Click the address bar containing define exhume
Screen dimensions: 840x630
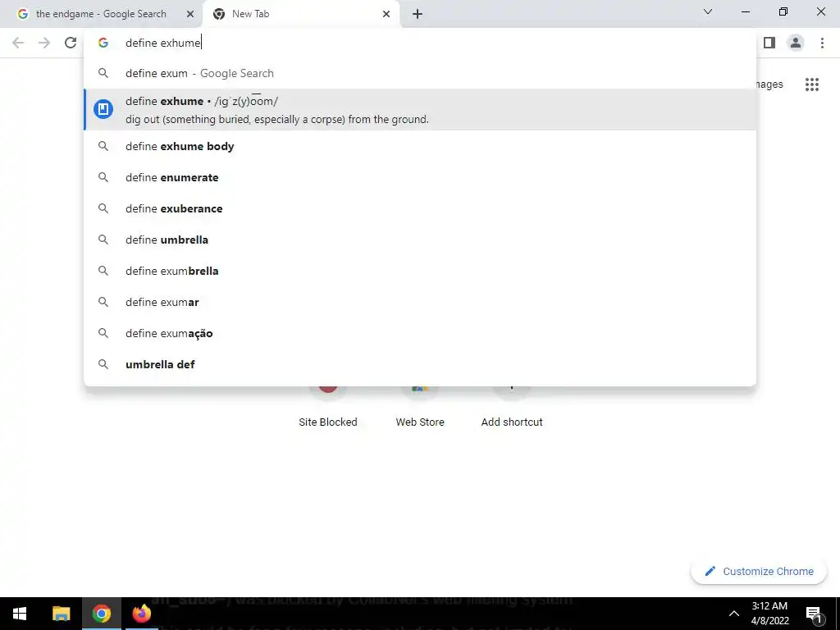[x=420, y=43]
